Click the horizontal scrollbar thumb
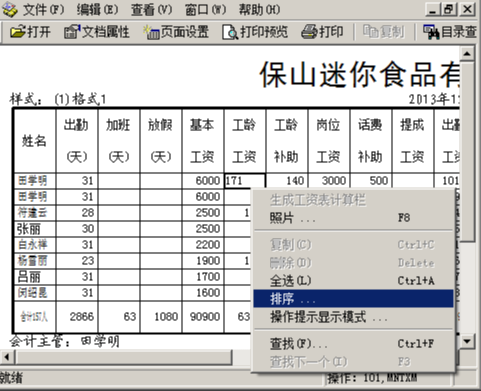This screenshot has height=391, width=481. point(123,357)
